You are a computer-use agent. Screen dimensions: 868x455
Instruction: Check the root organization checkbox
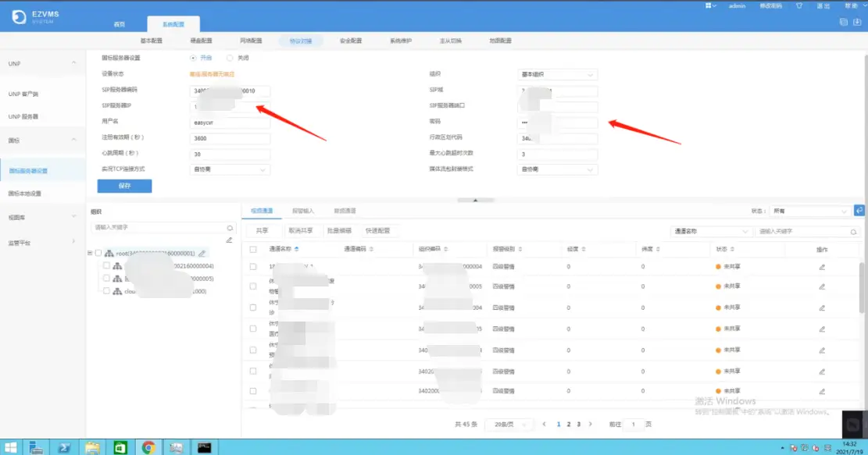click(98, 253)
